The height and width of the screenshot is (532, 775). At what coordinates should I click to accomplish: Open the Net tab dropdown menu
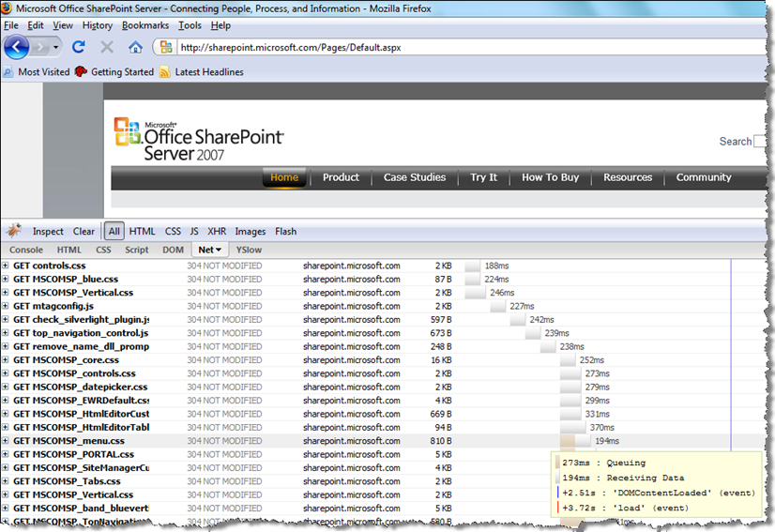[219, 251]
